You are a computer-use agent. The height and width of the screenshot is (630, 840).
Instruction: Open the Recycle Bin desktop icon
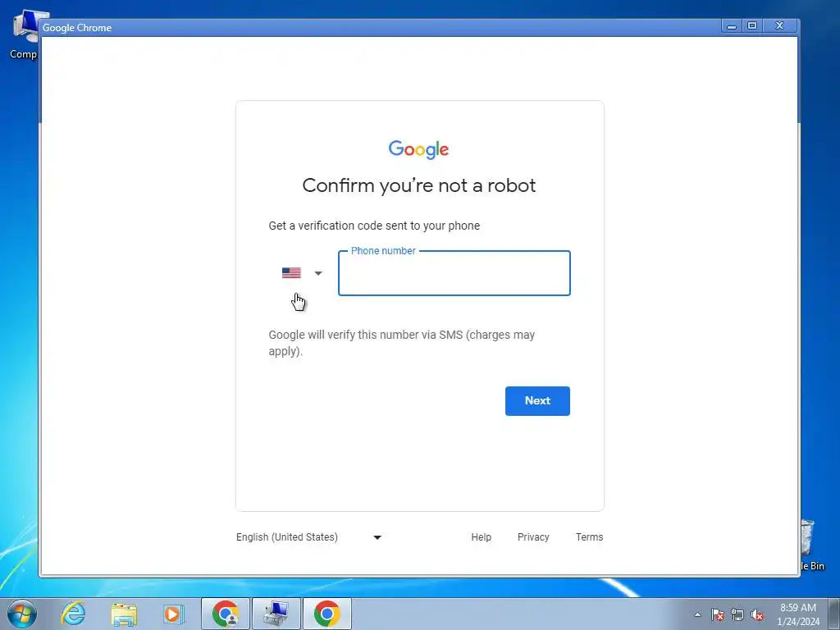click(x=812, y=545)
